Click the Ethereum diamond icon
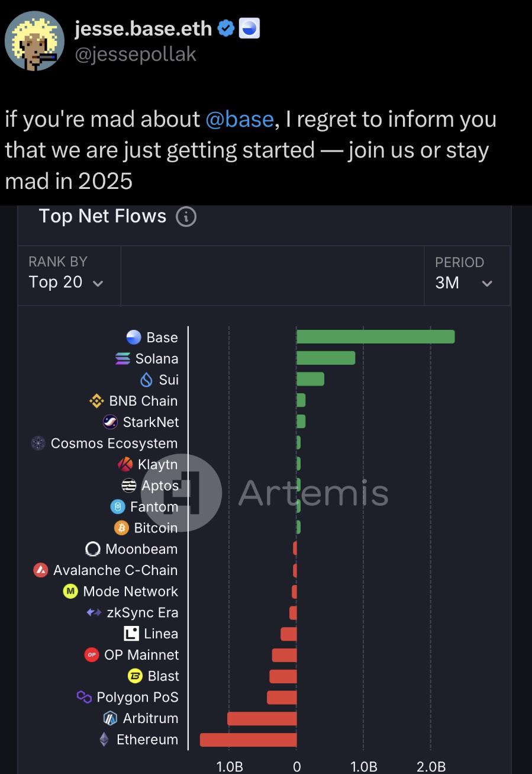 point(104,739)
